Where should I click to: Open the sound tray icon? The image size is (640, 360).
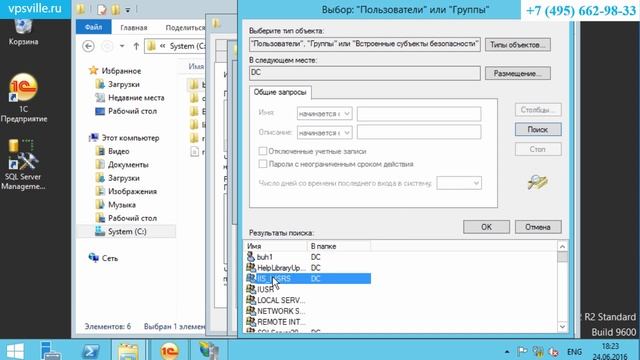[553, 351]
